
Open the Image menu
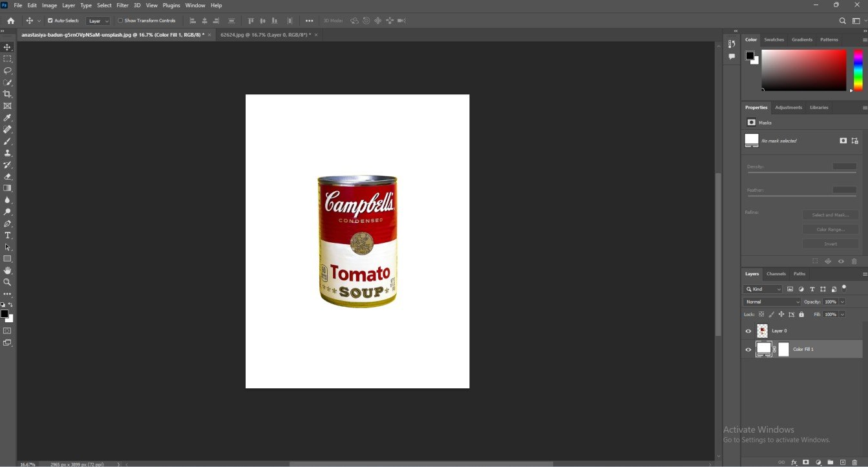(50, 5)
